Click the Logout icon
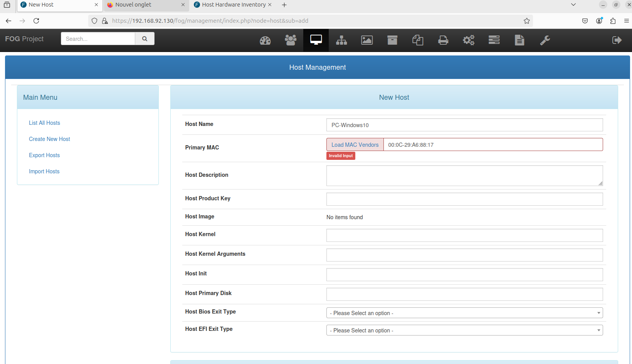Image resolution: width=632 pixels, height=364 pixels. tap(617, 40)
